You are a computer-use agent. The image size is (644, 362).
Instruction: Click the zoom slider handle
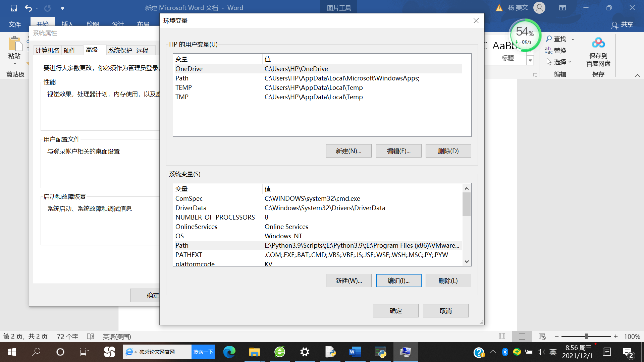pyautogui.click(x=586, y=336)
